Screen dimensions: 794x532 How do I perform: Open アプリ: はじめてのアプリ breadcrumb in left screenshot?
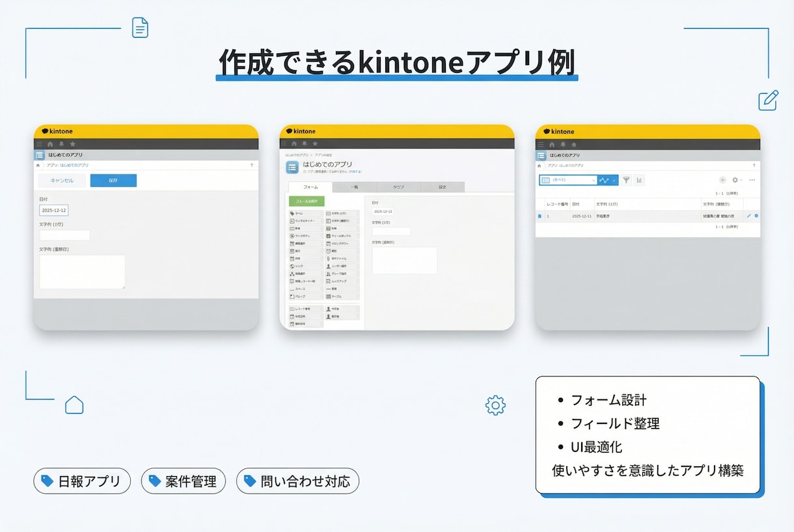[68, 165]
